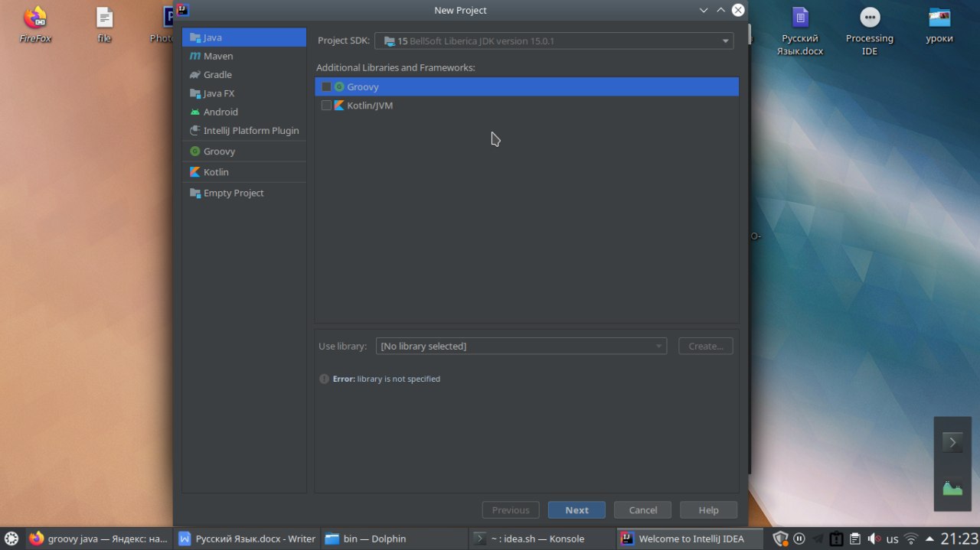Click the IntelliJ Platform Plugin icon

click(x=195, y=130)
